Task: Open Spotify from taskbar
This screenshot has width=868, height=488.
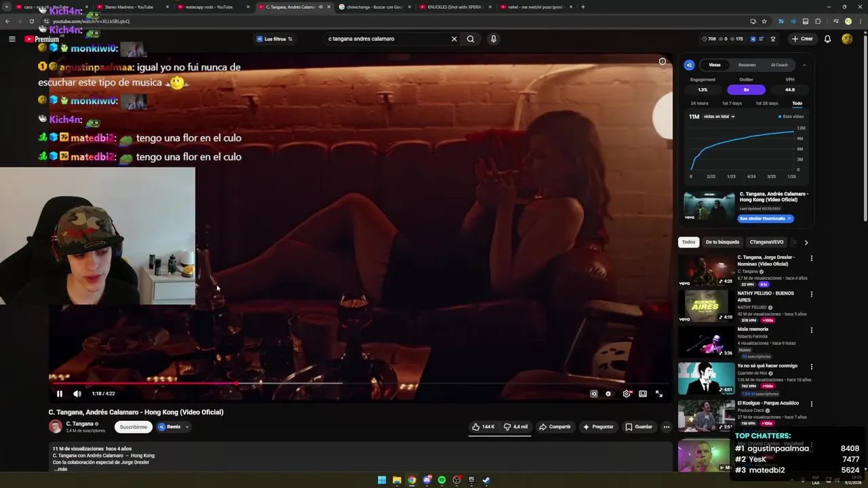Action: pos(441,481)
